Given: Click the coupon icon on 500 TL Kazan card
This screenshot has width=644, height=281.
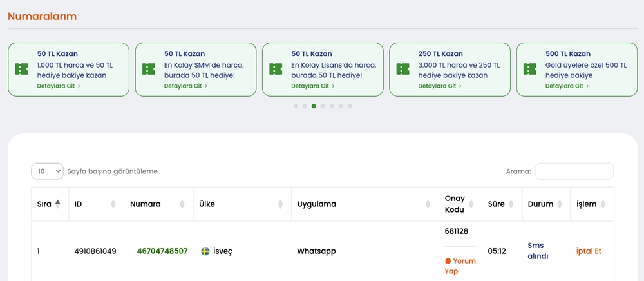Looking at the screenshot, I should tap(530, 69).
